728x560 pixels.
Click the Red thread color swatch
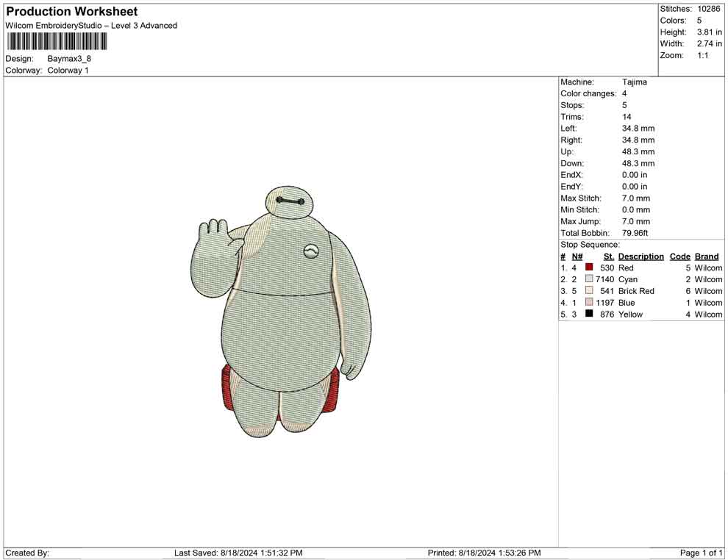[x=589, y=268]
